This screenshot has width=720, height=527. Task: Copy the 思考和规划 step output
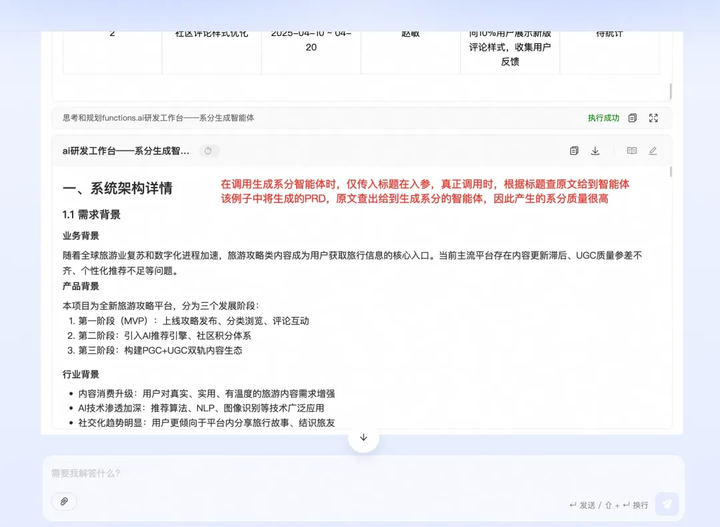(x=632, y=118)
